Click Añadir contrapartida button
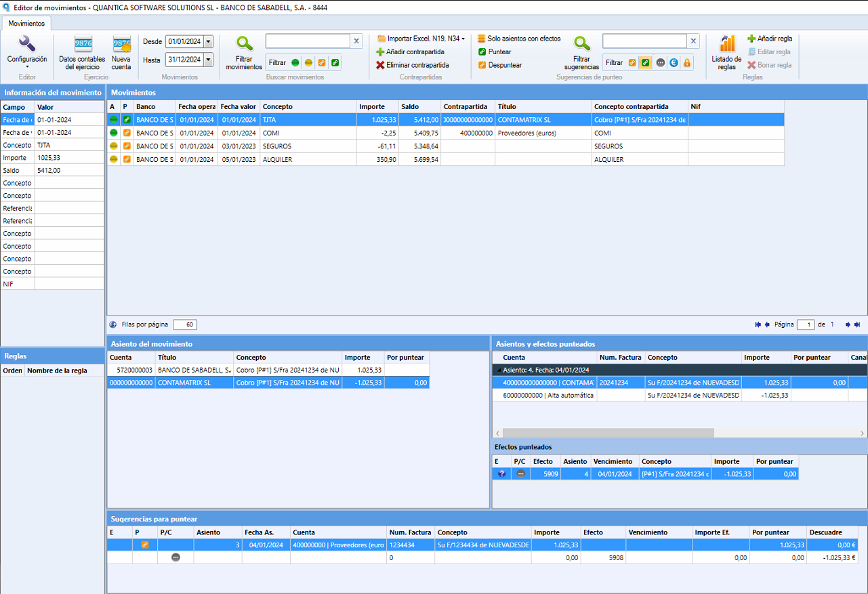 [411, 52]
